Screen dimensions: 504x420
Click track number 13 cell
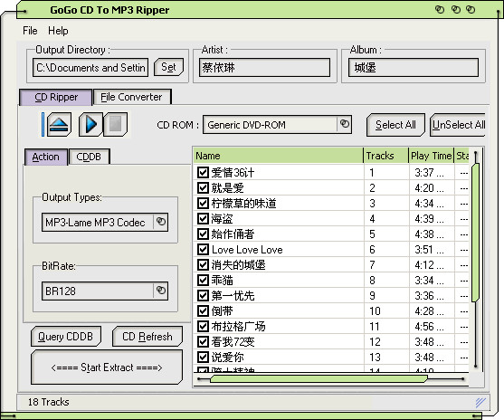(375, 358)
